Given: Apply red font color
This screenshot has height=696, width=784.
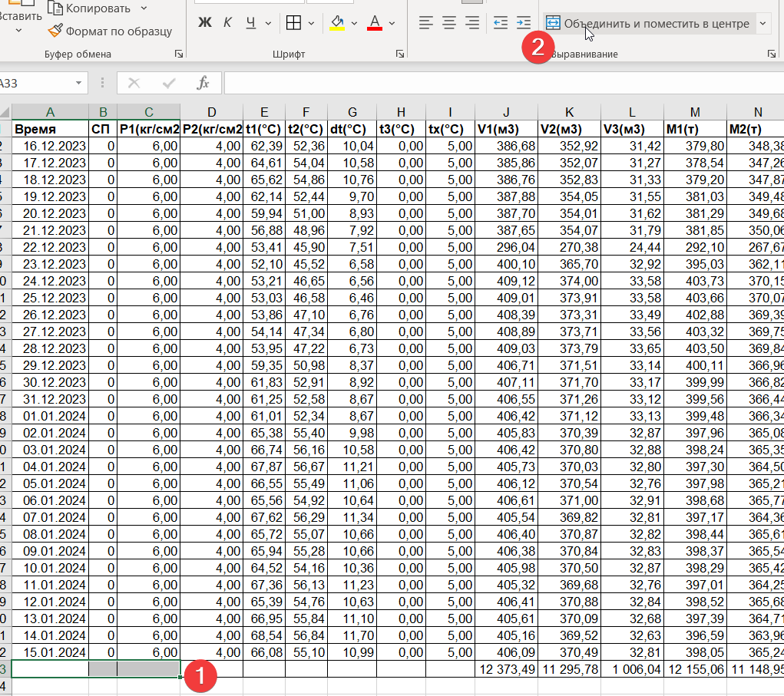Looking at the screenshot, I should pyautogui.click(x=375, y=22).
